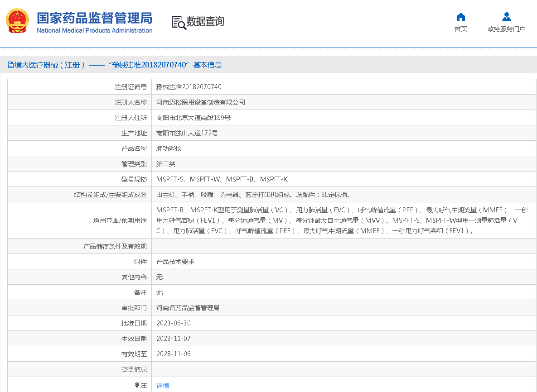Click the 批准日期 value 2023-06-30
Screen dimensions: 537x392
pos(173,323)
